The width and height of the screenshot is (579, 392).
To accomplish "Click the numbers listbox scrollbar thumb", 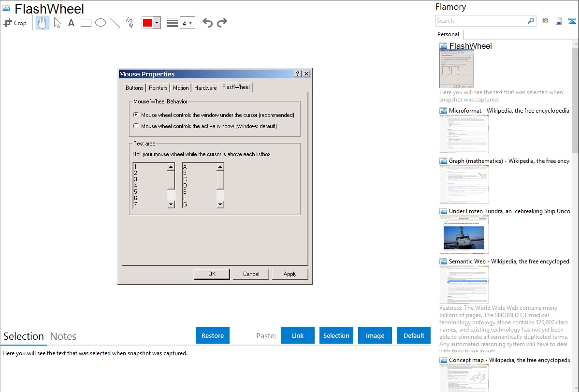I will coord(171,180).
